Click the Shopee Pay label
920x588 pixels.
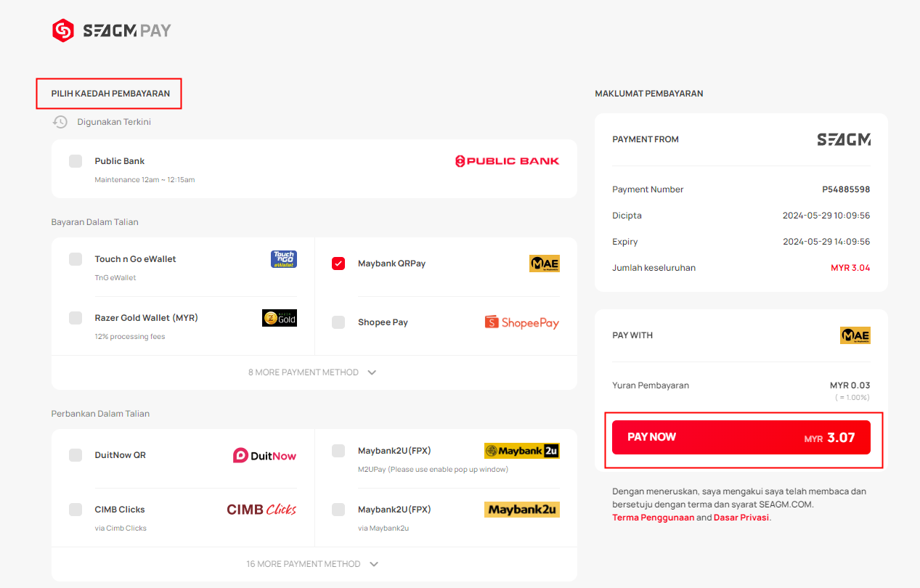click(383, 322)
